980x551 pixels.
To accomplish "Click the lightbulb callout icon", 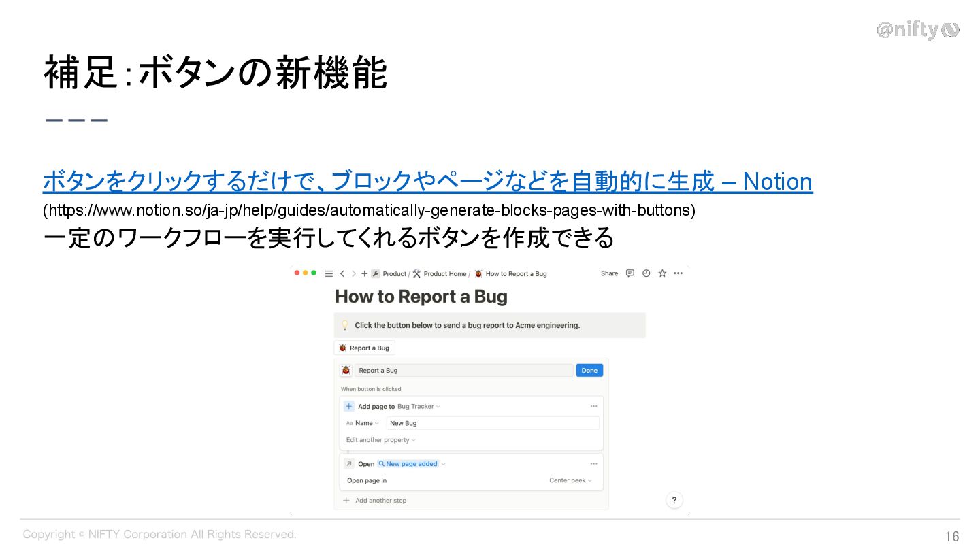I will click(x=345, y=325).
